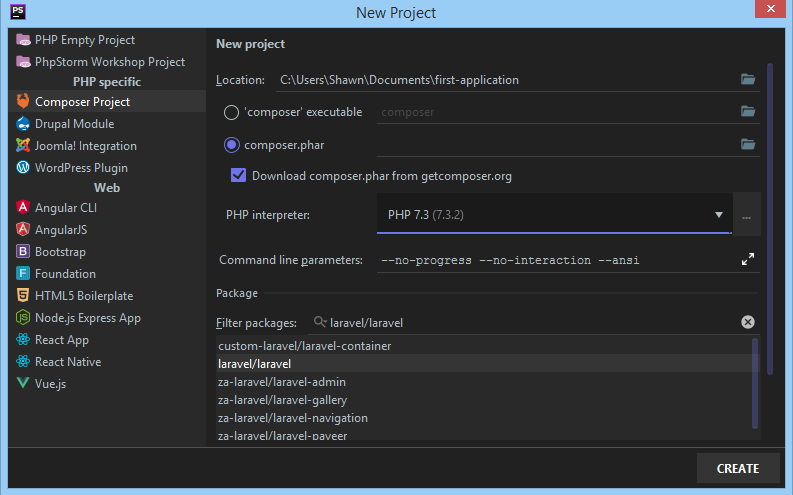Click the Angular CLI icon

[23, 207]
